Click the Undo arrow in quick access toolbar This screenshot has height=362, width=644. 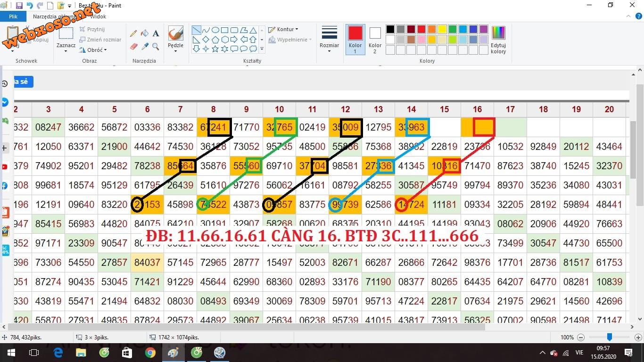(30, 5)
